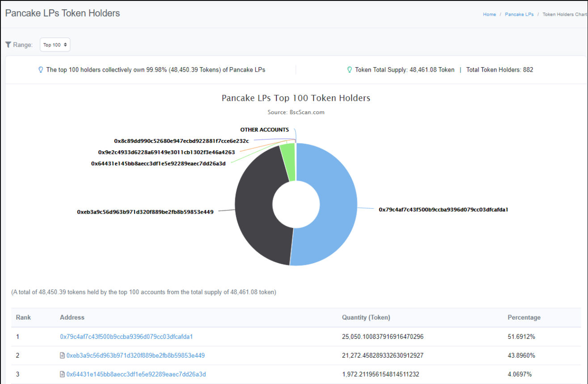Click the 43.8960% percentage cell
The height and width of the screenshot is (384, 588).
521,355
